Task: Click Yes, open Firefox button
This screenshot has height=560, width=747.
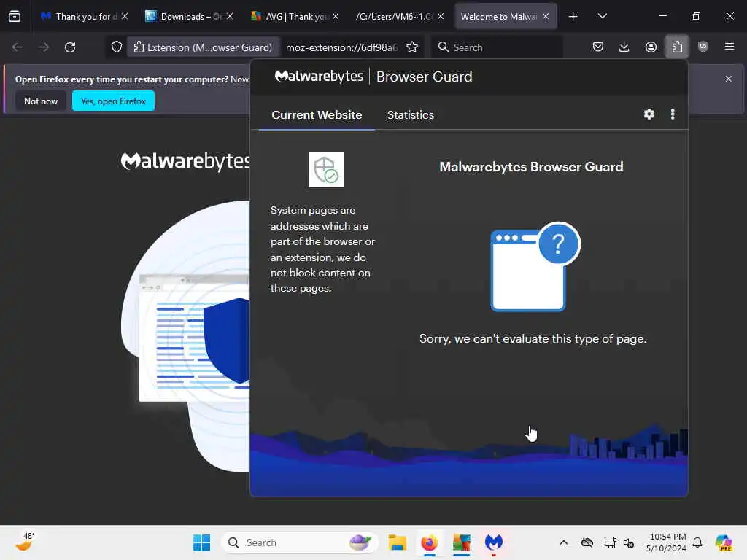Action: tap(113, 101)
